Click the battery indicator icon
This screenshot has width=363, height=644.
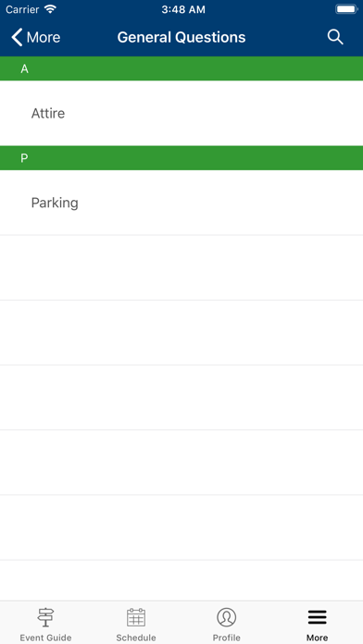(x=346, y=9)
